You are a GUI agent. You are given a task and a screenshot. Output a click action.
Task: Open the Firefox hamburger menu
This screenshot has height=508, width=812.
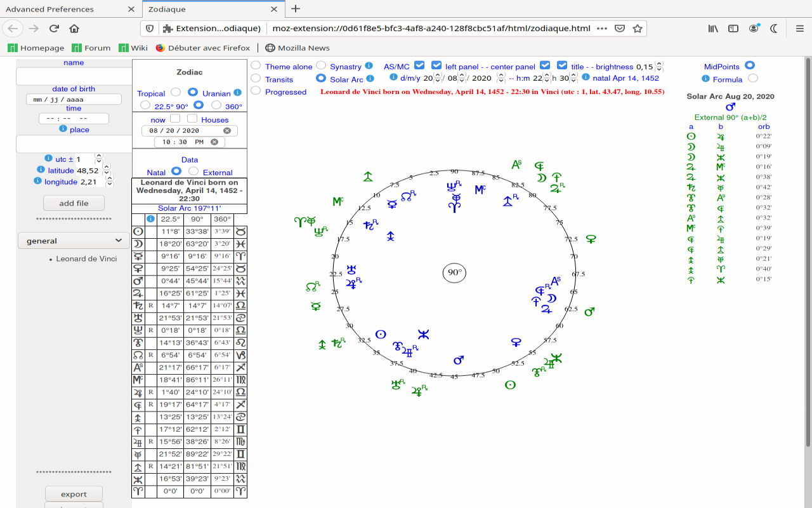(799, 29)
